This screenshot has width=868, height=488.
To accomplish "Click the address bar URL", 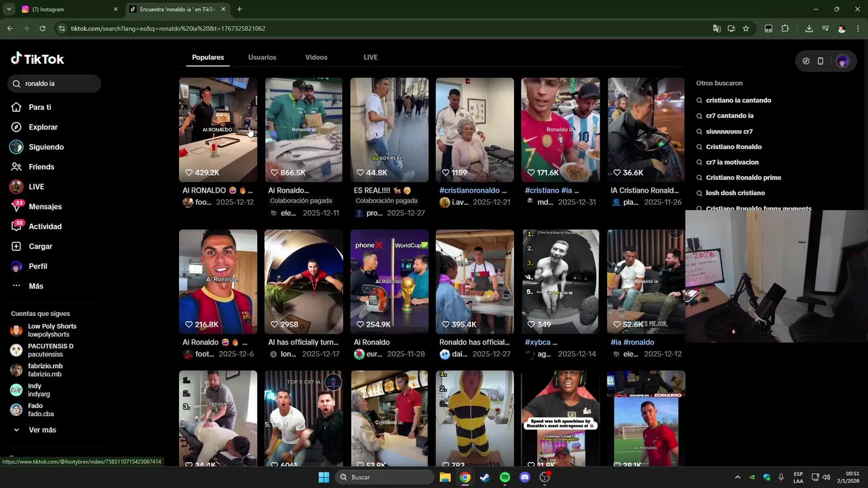I will [x=167, y=28].
